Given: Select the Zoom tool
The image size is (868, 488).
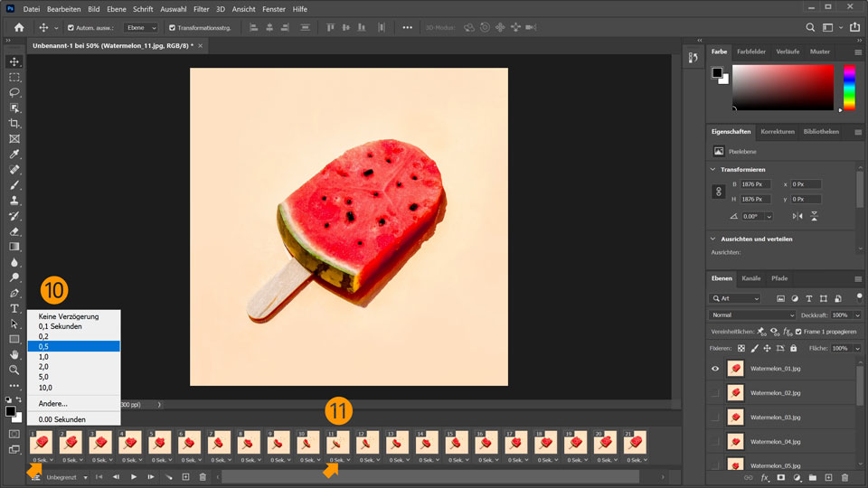Looking at the screenshot, I should (x=14, y=371).
